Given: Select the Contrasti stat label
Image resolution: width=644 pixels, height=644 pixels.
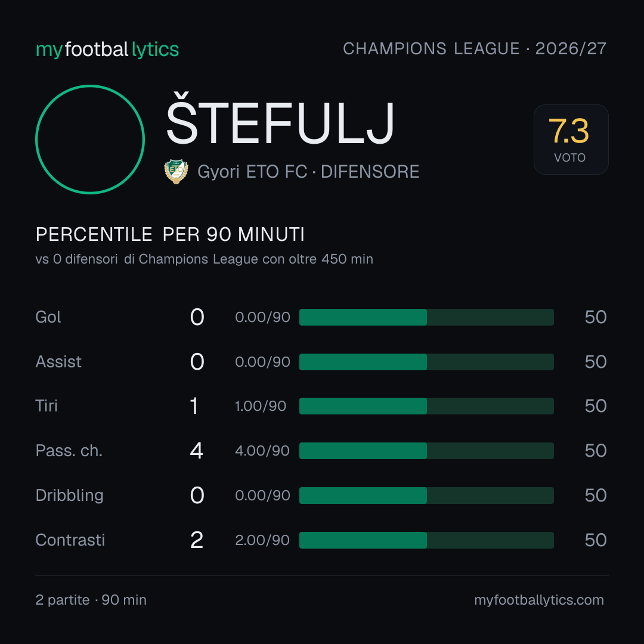Looking at the screenshot, I should pos(70,540).
